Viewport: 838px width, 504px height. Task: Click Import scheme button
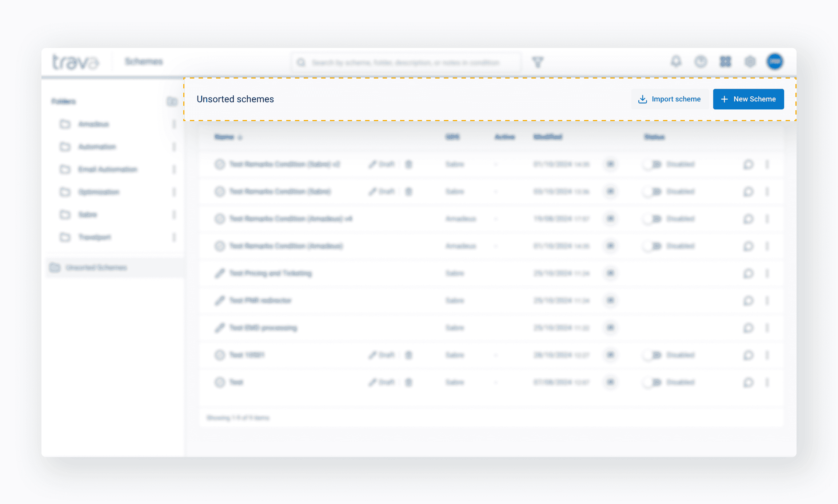point(669,99)
